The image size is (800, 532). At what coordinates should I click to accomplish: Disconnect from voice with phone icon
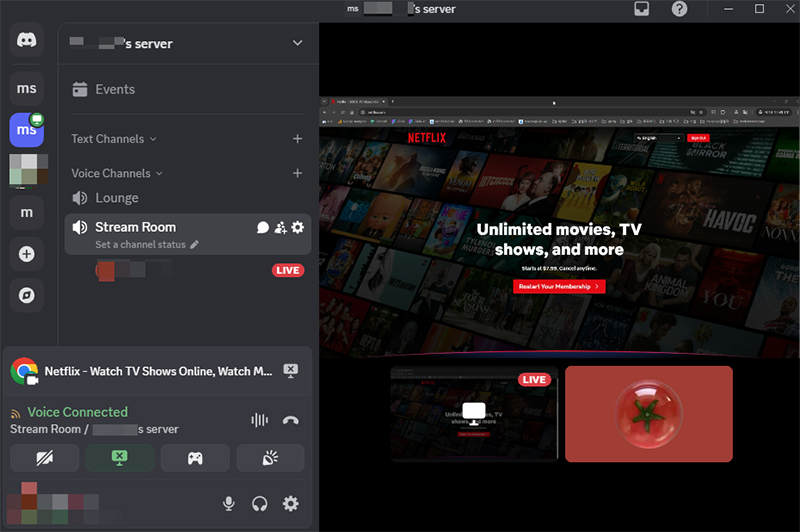291,420
